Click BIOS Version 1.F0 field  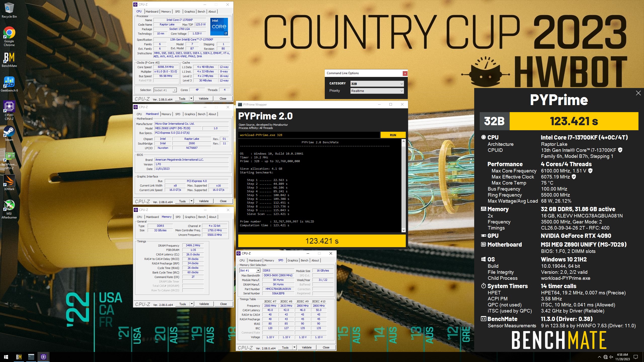pyautogui.click(x=191, y=164)
